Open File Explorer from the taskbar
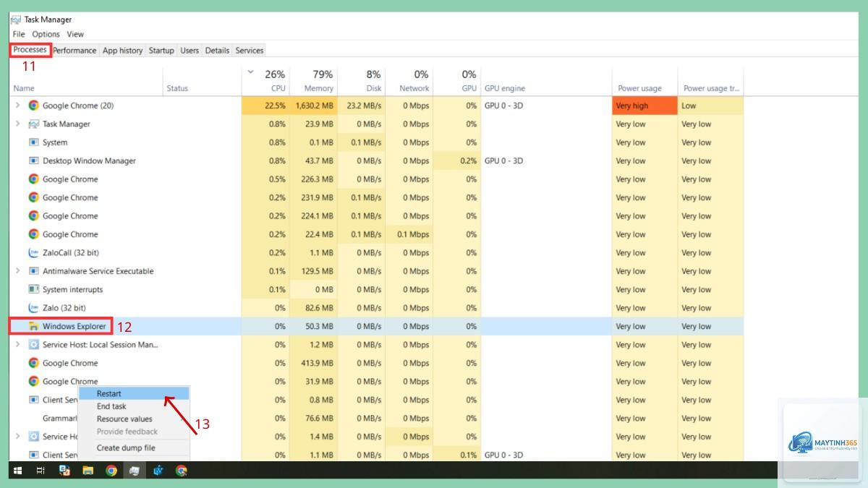Screen dimensions: 868x488 tap(88, 471)
